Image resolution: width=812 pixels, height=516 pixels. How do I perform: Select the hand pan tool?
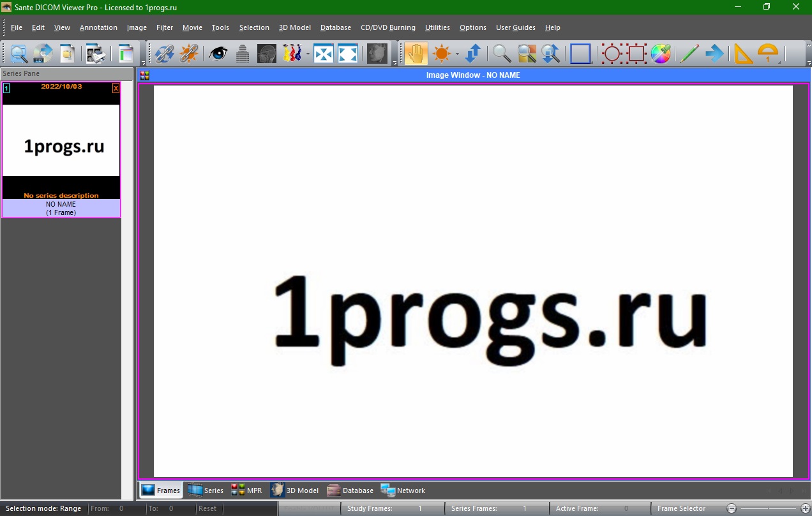[416, 54]
